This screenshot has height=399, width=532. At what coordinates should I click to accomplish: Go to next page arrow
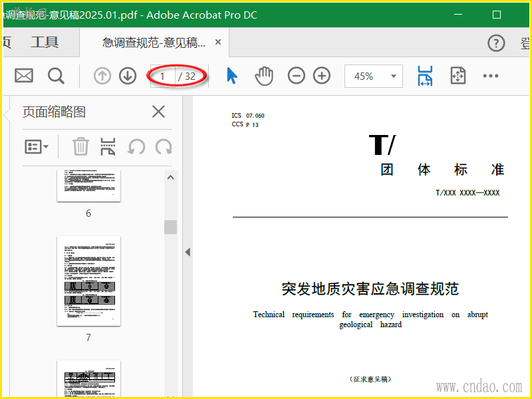[x=128, y=76]
